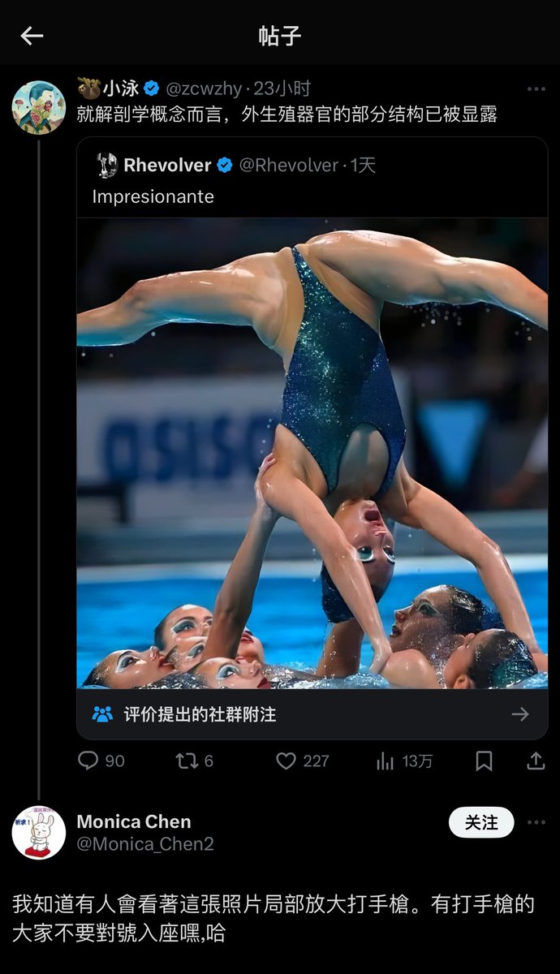
Task: Tap the community notes people icon
Action: (x=102, y=714)
